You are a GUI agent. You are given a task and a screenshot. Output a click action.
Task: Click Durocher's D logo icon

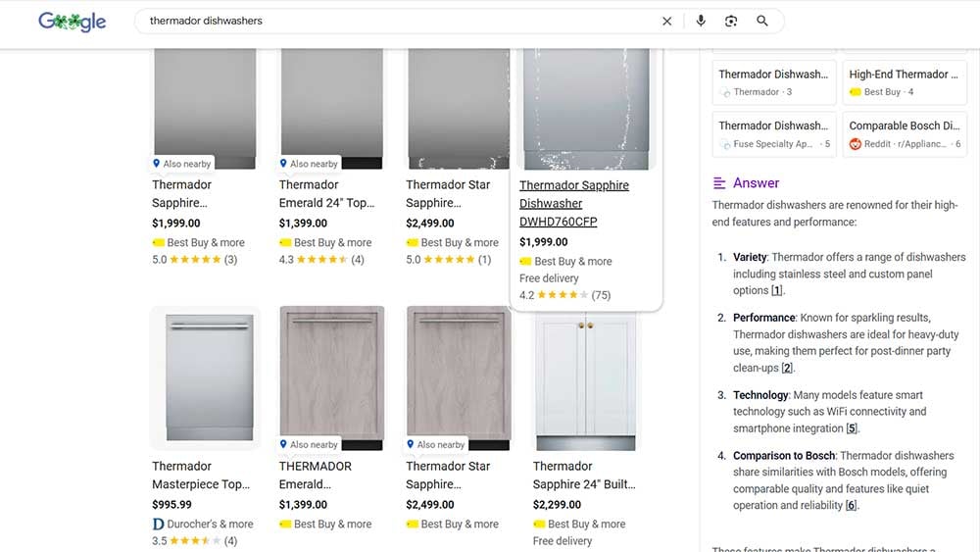(158, 524)
